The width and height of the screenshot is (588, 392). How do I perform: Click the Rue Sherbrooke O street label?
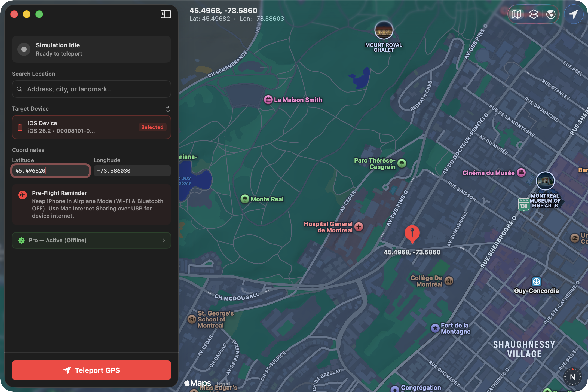pyautogui.click(x=498, y=242)
